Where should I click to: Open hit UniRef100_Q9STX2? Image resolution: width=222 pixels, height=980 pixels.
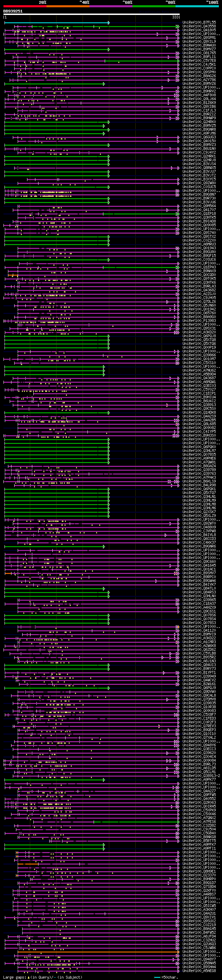pyautogui.click(x=199, y=237)
